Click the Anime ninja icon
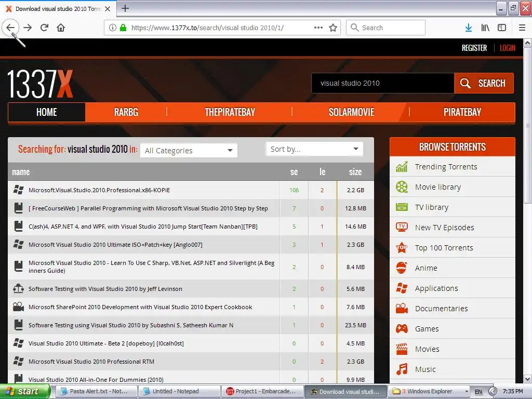 tap(402, 268)
